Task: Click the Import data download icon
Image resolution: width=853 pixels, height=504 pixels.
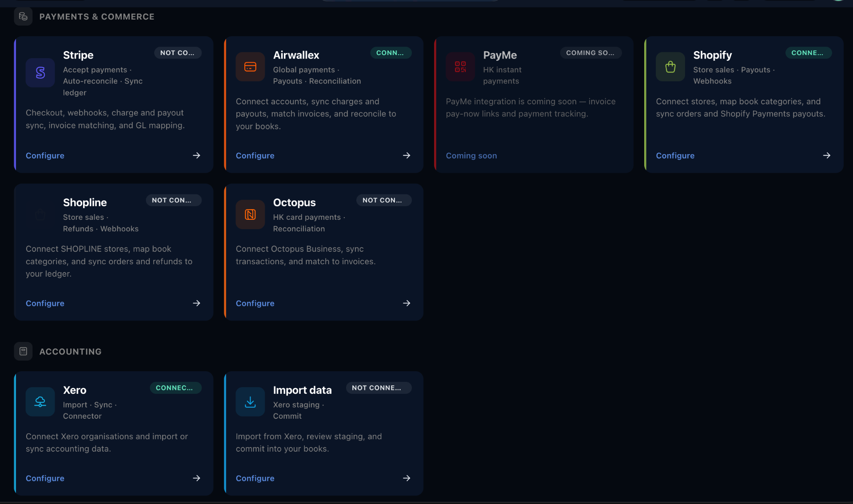Action: (x=250, y=402)
